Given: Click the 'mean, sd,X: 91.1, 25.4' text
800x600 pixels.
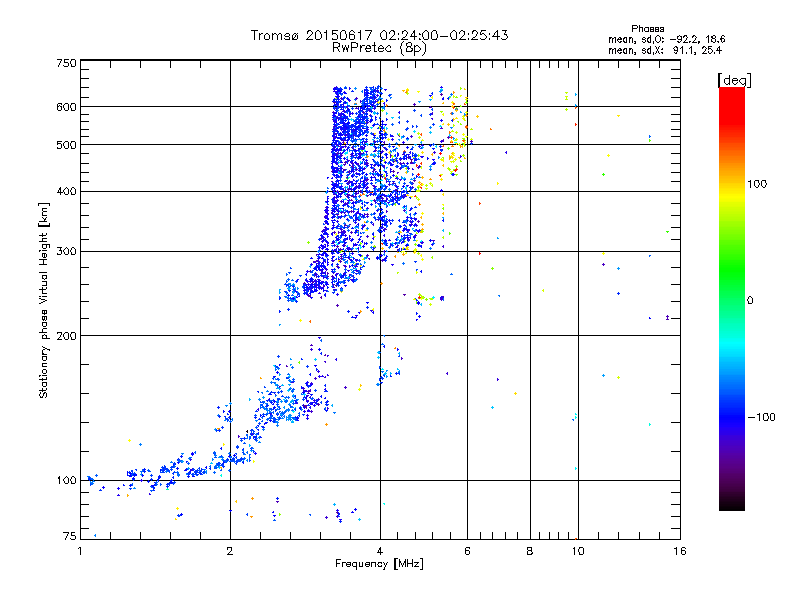Looking at the screenshot, I should [665, 50].
